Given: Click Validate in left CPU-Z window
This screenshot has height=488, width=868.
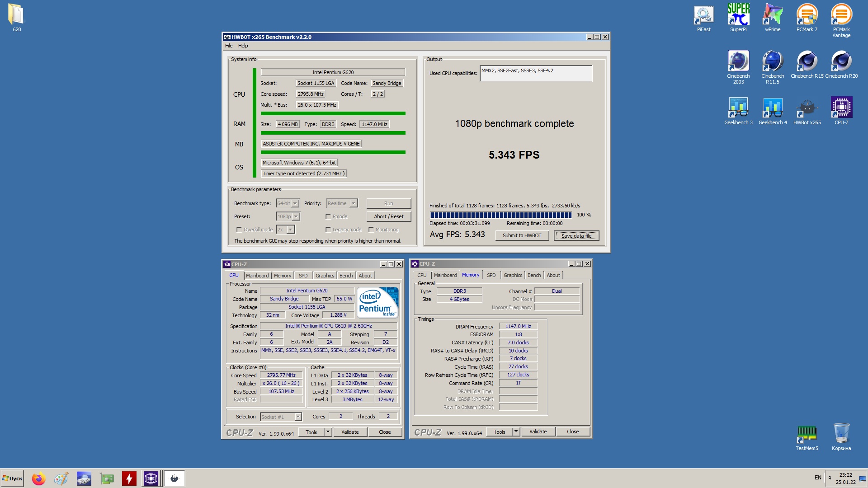Looking at the screenshot, I should pyautogui.click(x=350, y=432).
